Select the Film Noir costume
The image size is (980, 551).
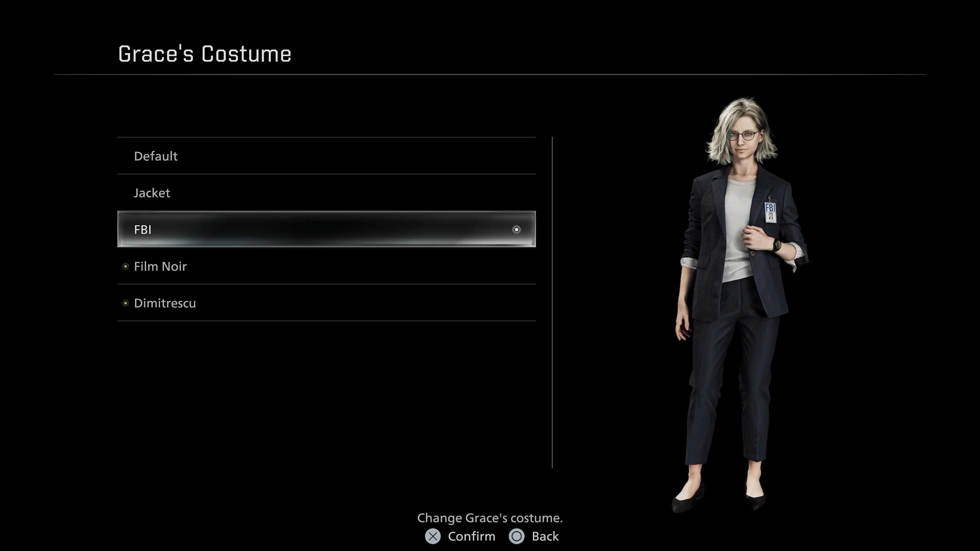coord(160,266)
